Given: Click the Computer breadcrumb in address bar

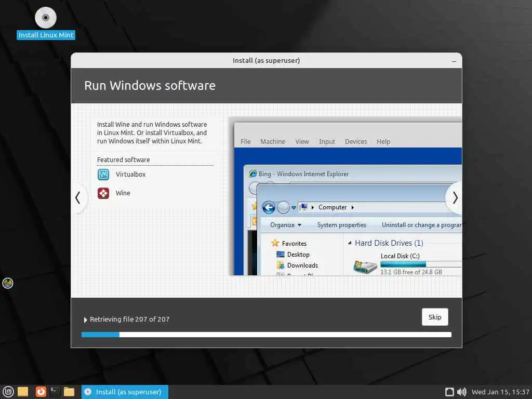Looking at the screenshot, I should tap(332, 207).
